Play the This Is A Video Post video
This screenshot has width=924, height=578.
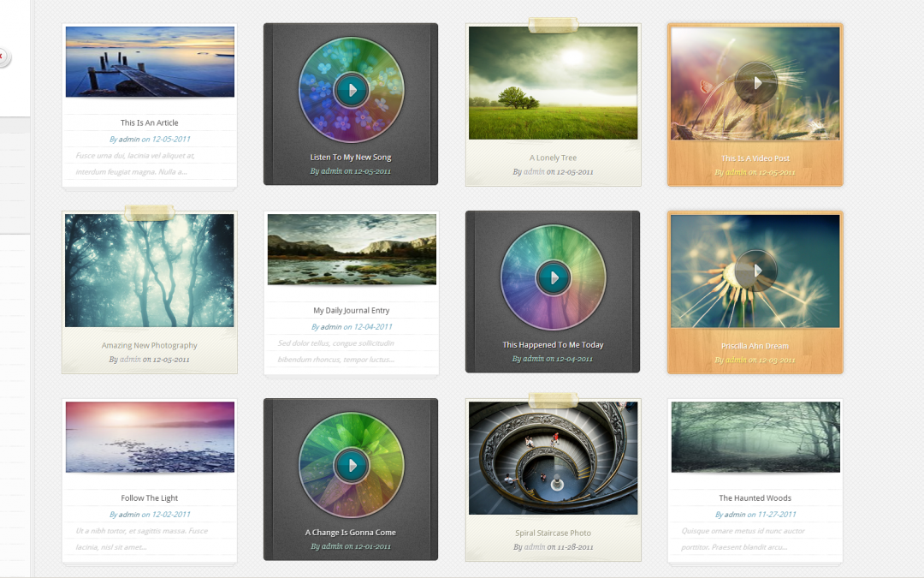(x=756, y=83)
